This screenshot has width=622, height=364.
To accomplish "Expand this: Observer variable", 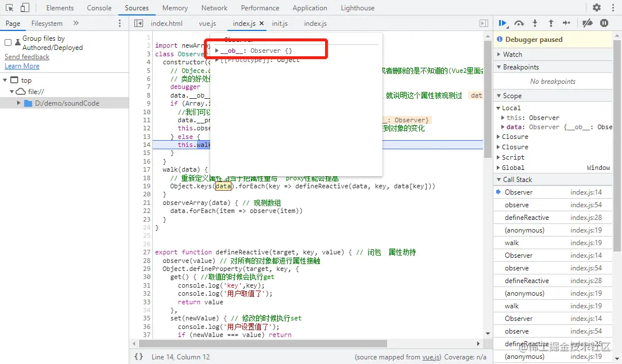I will click(x=503, y=118).
